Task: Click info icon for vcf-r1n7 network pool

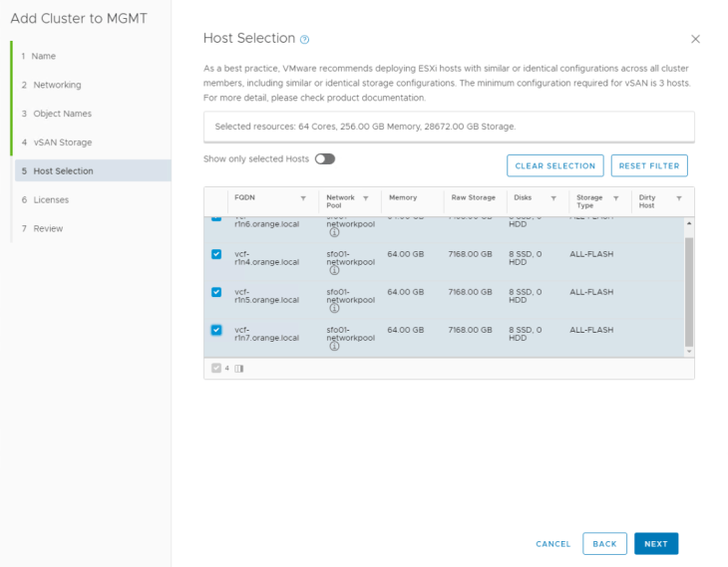Action: (x=334, y=346)
